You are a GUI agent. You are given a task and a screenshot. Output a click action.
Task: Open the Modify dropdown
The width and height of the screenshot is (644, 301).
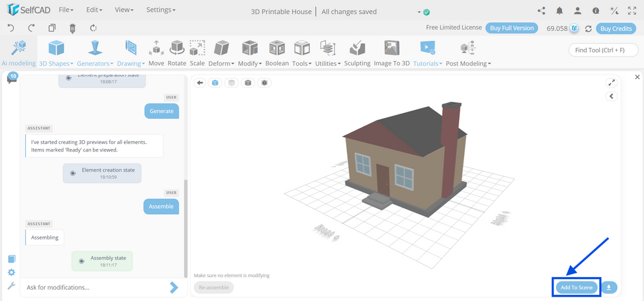(x=250, y=53)
